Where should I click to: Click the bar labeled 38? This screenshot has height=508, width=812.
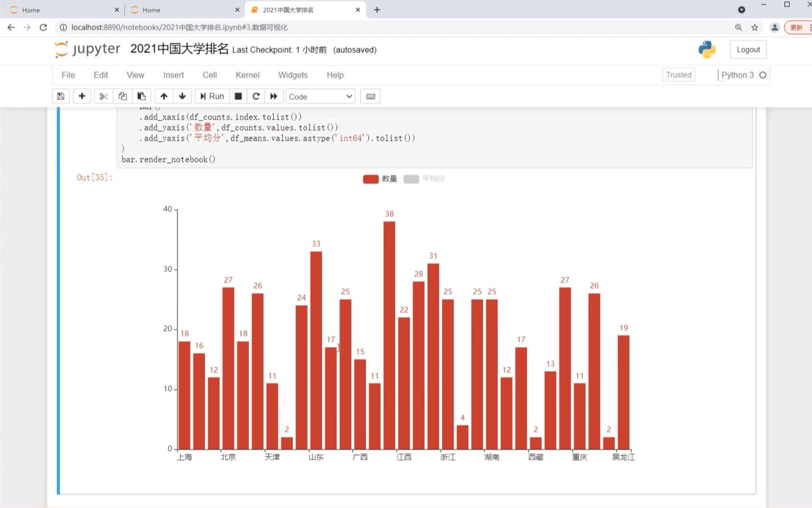pyautogui.click(x=390, y=335)
